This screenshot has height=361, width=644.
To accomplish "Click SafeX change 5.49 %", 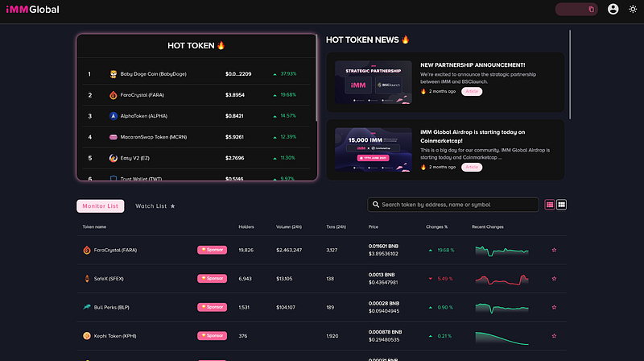I will (445, 279).
